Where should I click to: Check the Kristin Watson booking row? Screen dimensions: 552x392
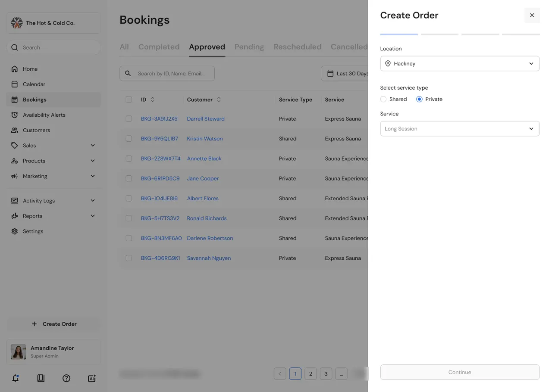[129, 139]
